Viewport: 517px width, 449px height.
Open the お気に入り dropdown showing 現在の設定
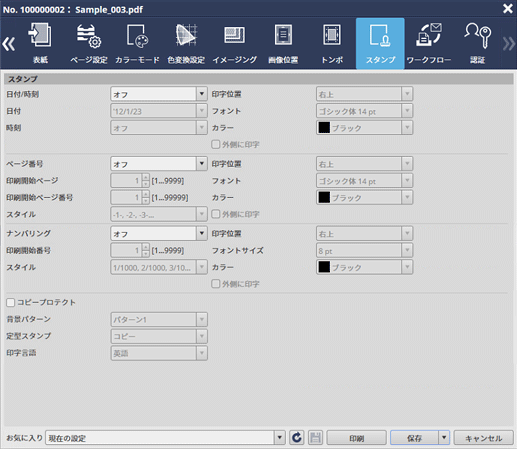165,438
